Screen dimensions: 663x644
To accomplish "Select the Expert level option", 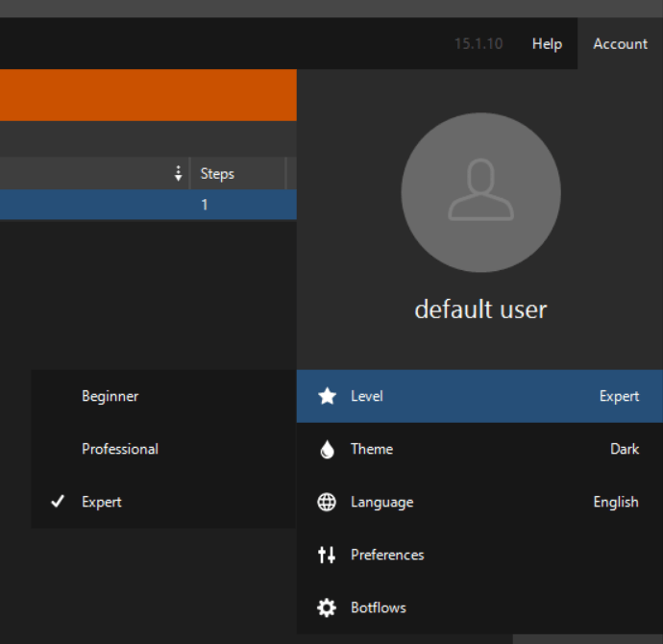I will point(102,502).
